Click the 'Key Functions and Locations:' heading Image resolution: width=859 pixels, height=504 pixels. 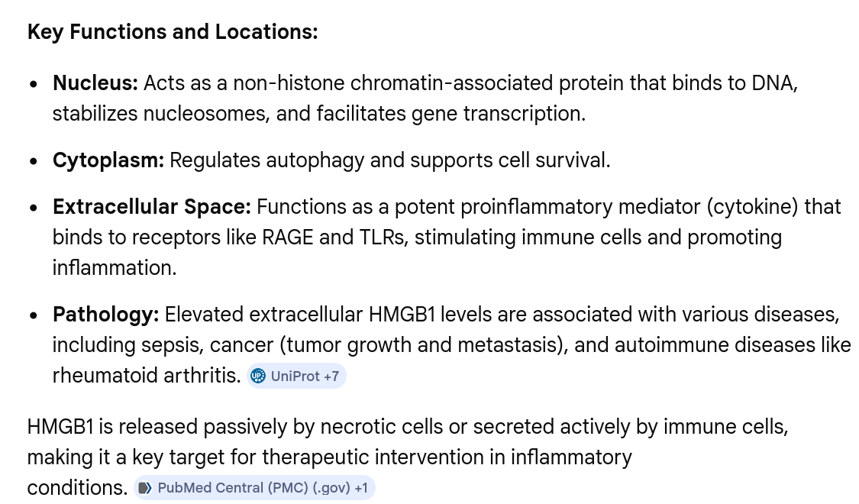[173, 32]
